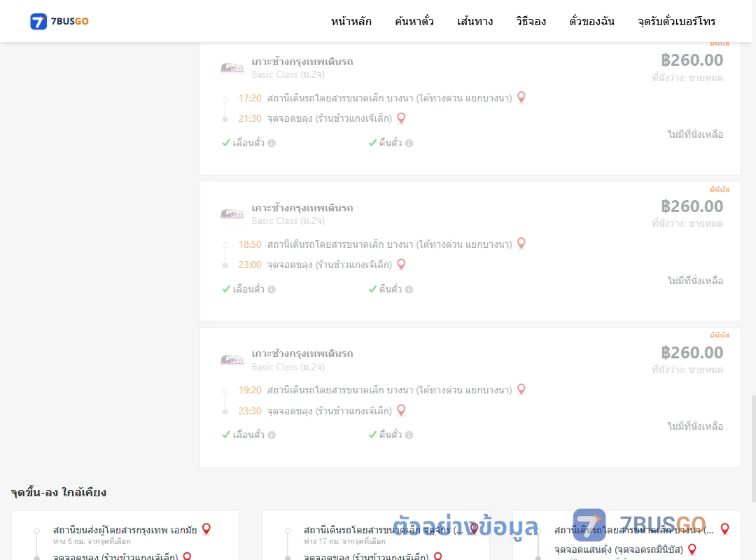
Task: Open ตั๋วของฉัน my tickets page
Action: coord(591,21)
